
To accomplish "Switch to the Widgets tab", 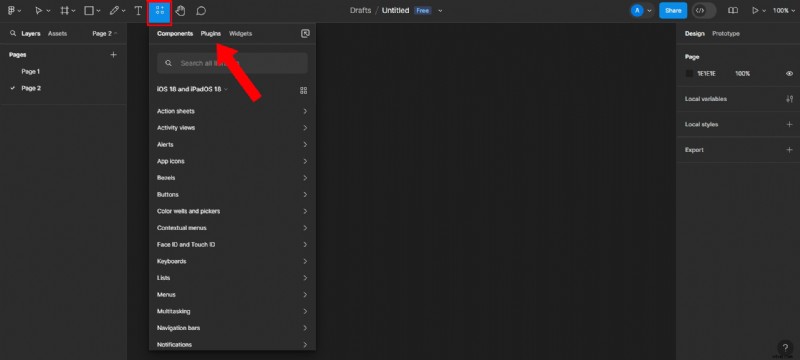I will pyautogui.click(x=240, y=34).
